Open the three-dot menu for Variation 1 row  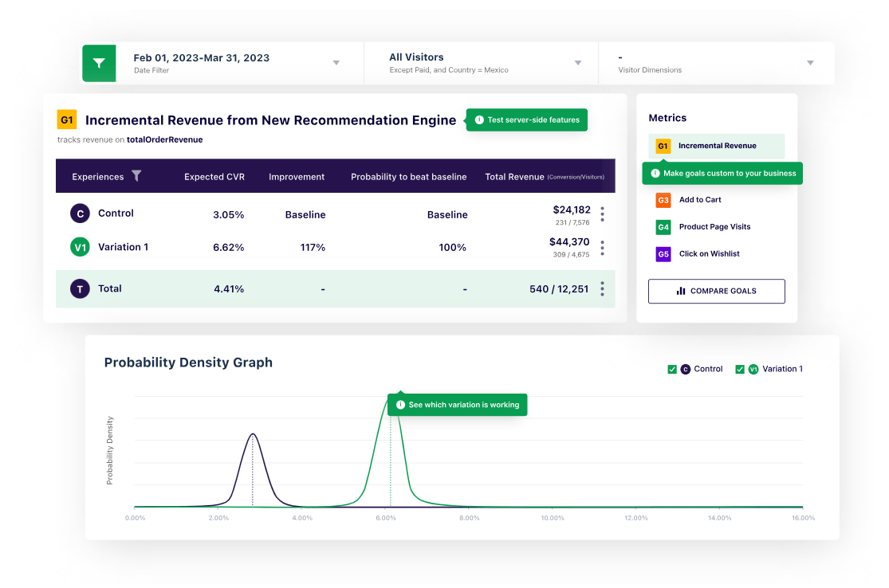pyautogui.click(x=602, y=248)
